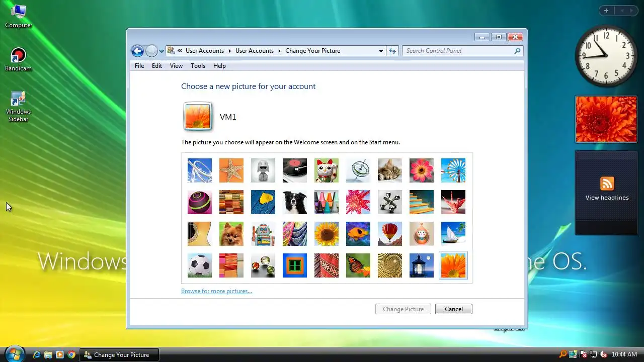
Task: Launch Internet Explorer from quick launch
Action: (x=37, y=355)
